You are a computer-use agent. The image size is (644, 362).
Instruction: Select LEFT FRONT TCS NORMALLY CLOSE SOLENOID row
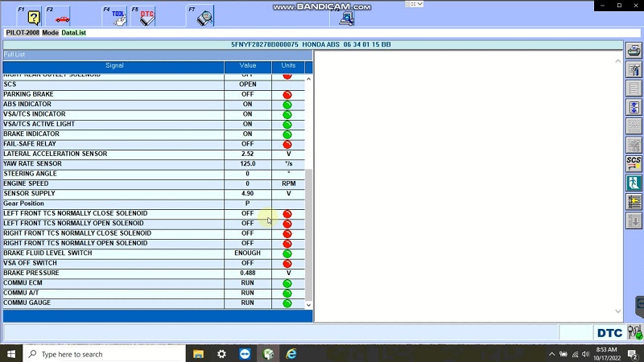pyautogui.click(x=154, y=213)
